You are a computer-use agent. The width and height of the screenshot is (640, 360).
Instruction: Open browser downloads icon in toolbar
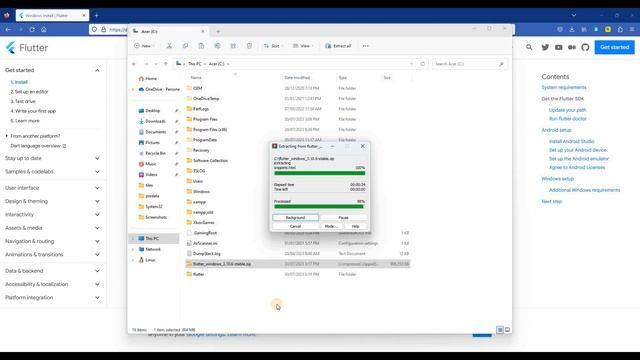[572, 29]
